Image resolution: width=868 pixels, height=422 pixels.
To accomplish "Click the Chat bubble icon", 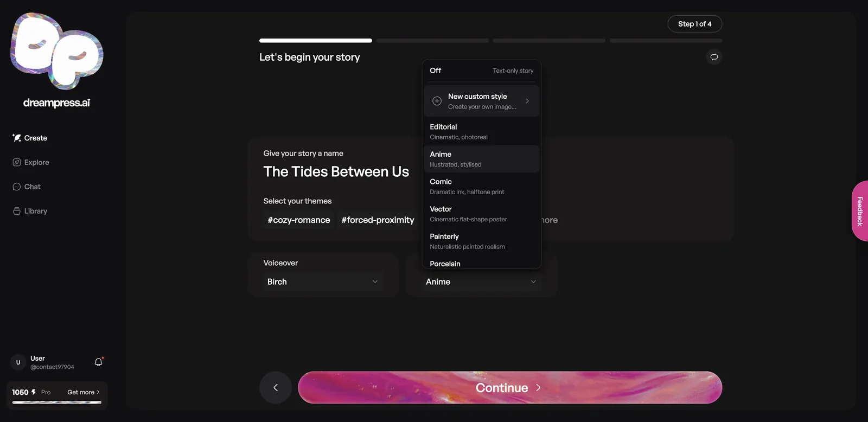I will click(x=17, y=187).
